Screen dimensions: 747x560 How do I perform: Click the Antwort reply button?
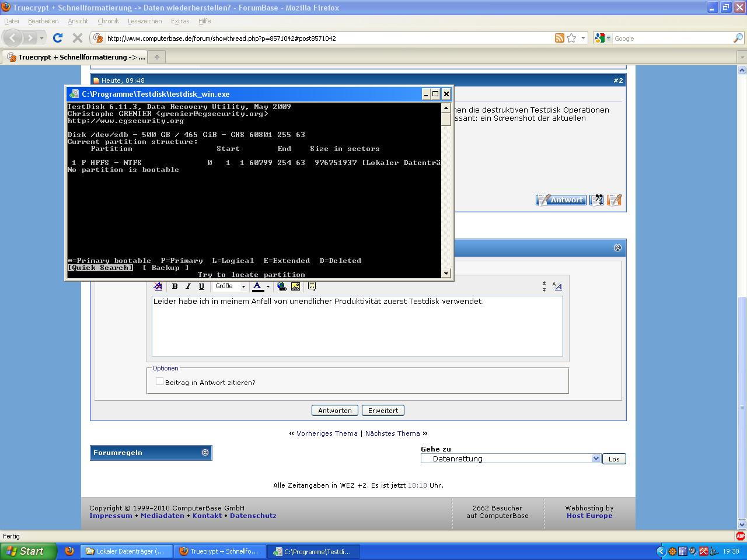click(561, 200)
